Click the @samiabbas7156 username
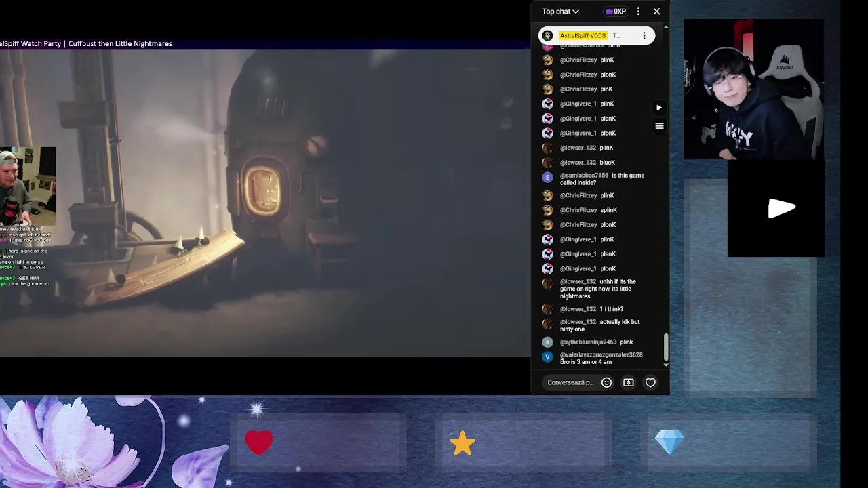Viewport: 868px width, 488px height. click(584, 176)
